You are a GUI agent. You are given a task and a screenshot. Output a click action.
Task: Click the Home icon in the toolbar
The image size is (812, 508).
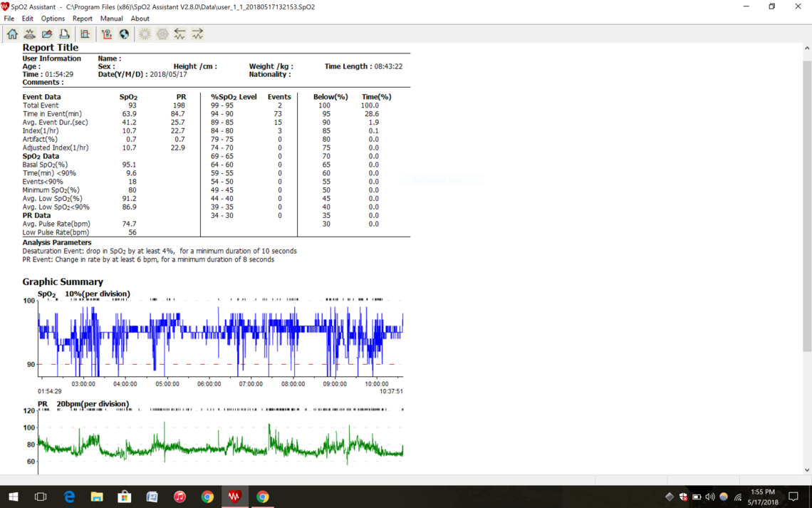coord(12,34)
